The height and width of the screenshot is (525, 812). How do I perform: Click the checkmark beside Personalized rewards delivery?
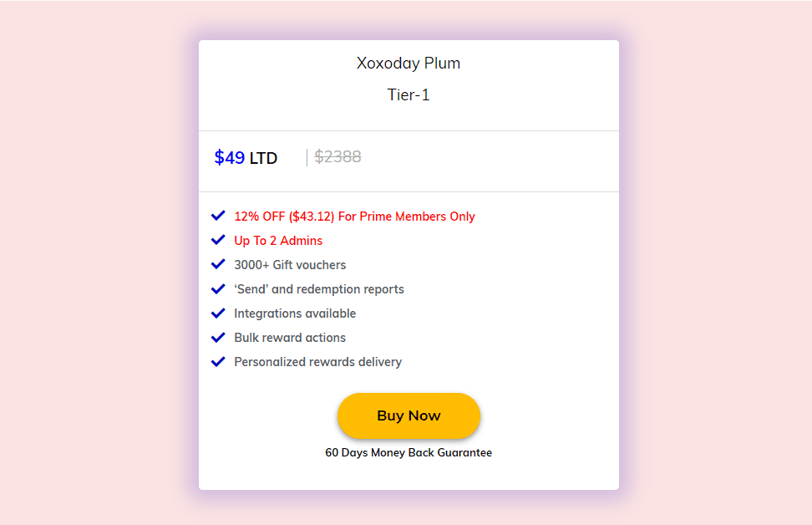click(218, 361)
